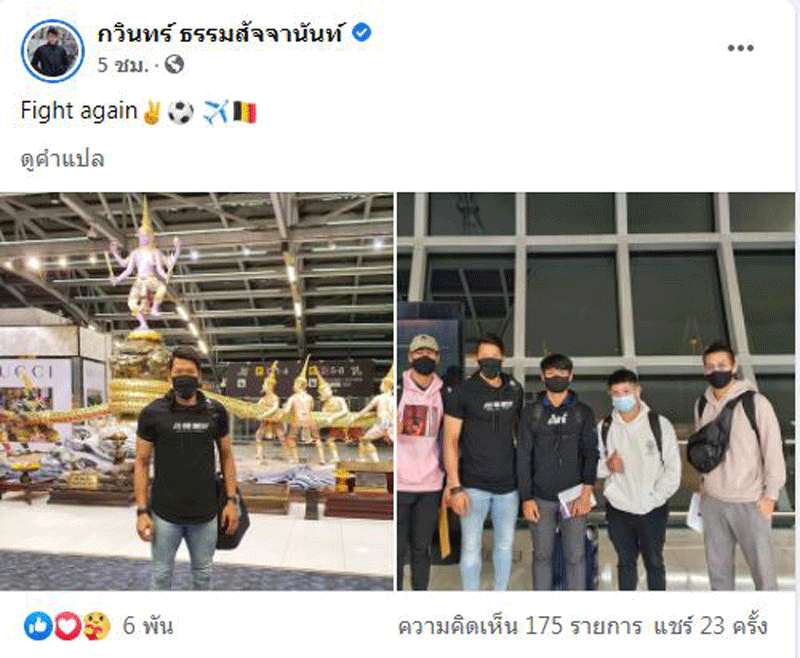Open the แชร์ 23 ครั้ง shares link

pos(711,626)
